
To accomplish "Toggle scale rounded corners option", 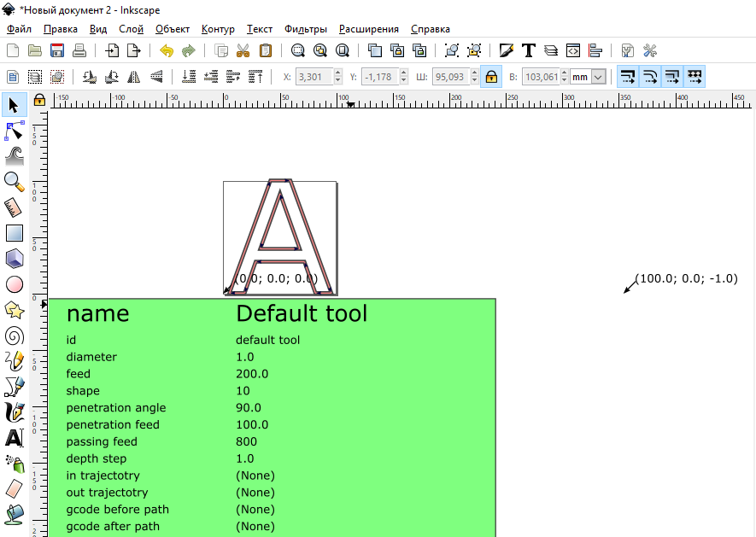I will click(650, 77).
